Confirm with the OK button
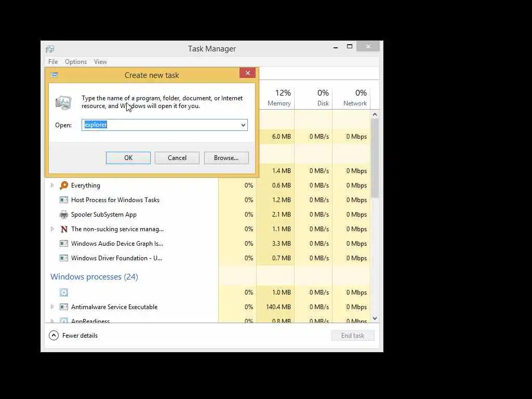This screenshot has height=399, width=532. (x=128, y=158)
